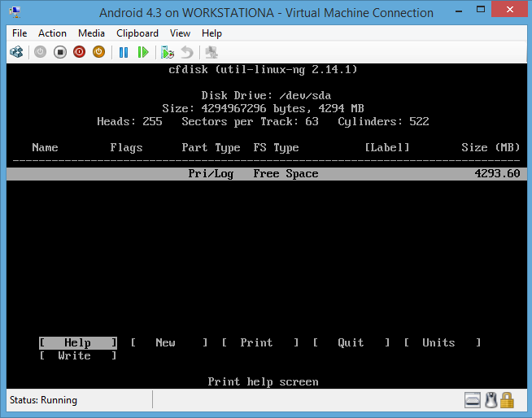Choose the Quit option in cfdisk

tap(351, 343)
